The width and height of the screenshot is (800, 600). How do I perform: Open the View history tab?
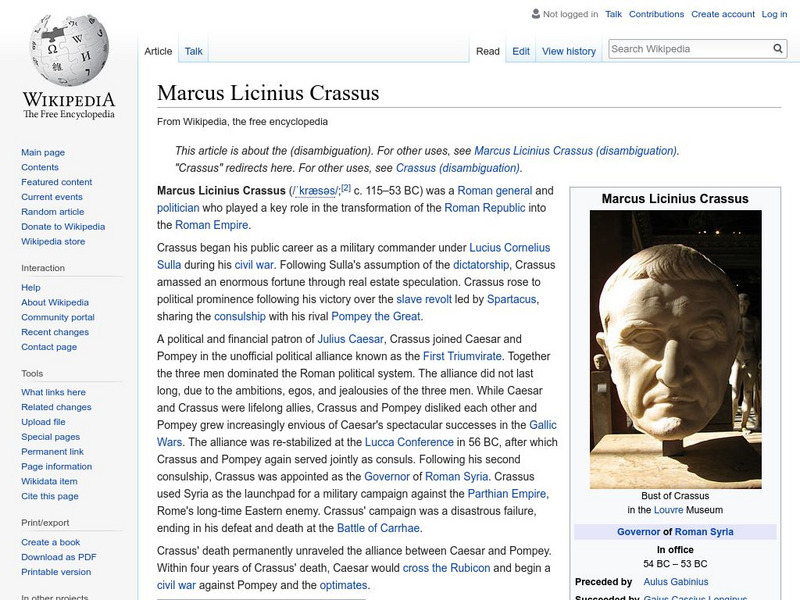coord(569,51)
